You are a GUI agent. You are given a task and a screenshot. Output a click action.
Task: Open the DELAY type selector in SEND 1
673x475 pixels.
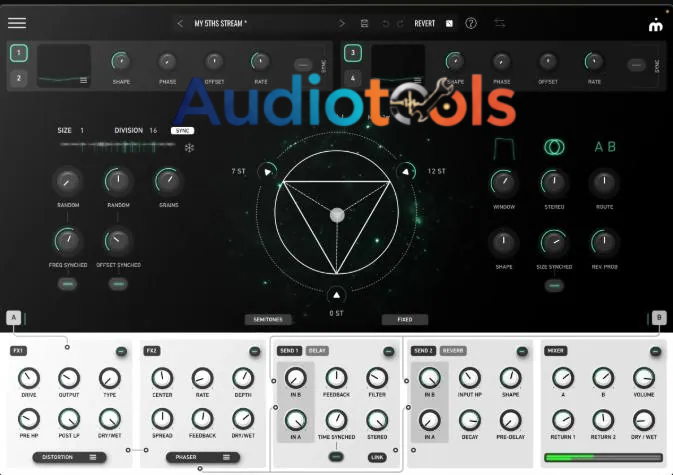point(317,351)
